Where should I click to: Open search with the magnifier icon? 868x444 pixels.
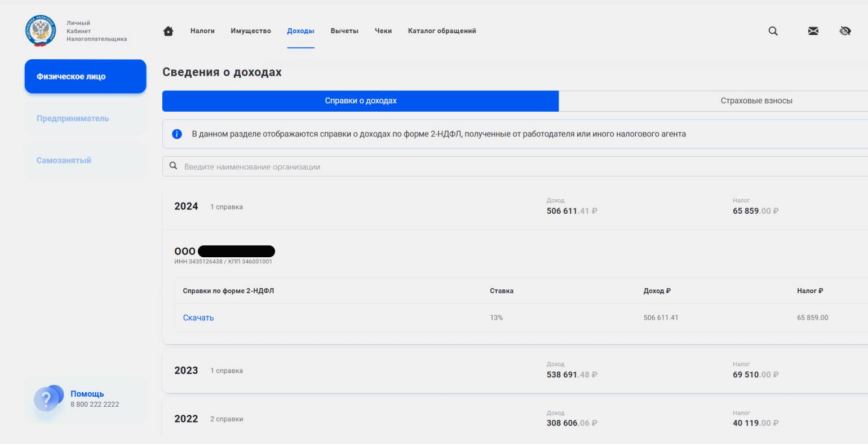coord(773,31)
